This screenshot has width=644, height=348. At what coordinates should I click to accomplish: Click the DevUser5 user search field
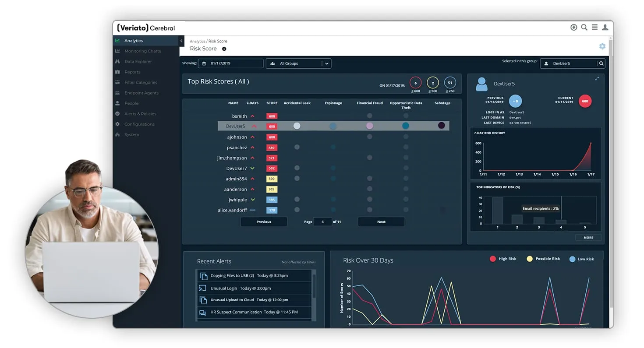568,63
